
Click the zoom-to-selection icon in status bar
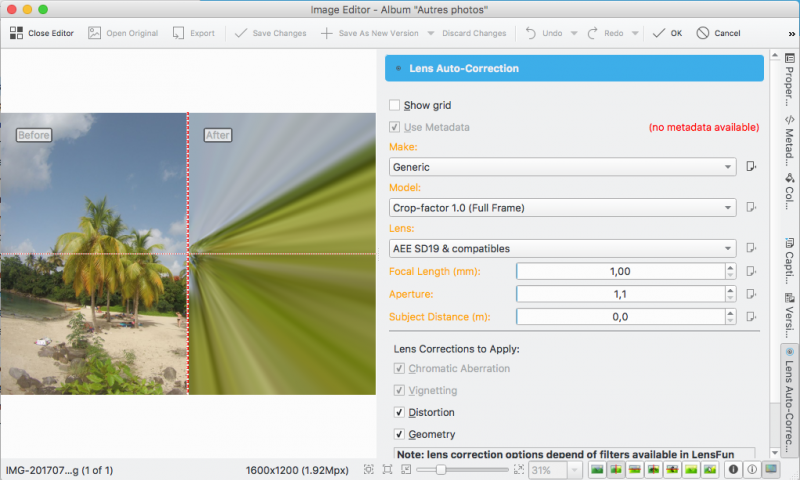tap(368, 469)
